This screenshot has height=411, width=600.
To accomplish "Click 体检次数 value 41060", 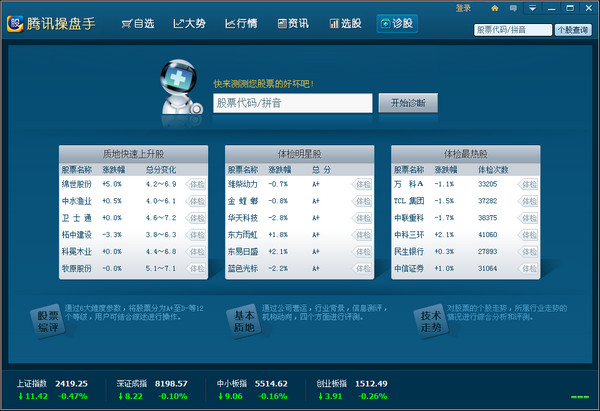I will pyautogui.click(x=488, y=235).
